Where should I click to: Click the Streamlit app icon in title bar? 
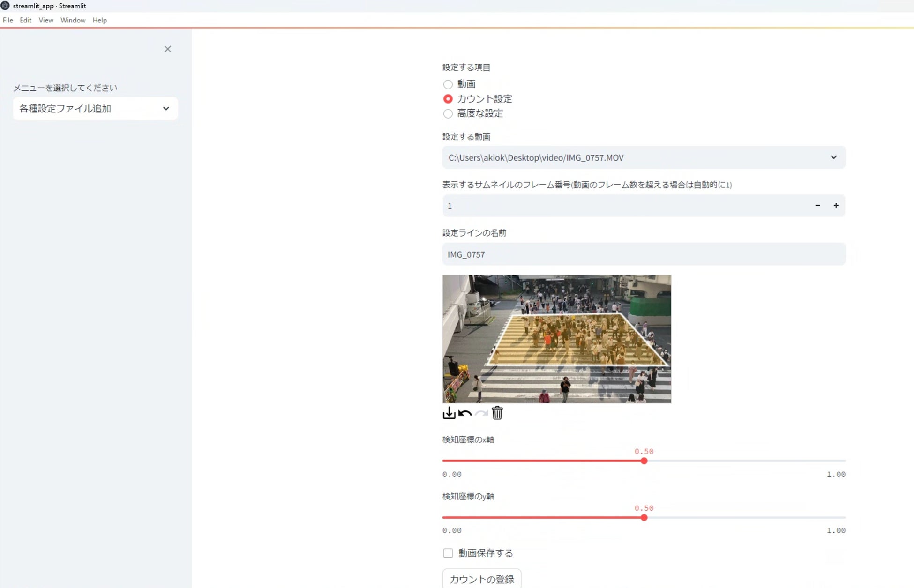tap(5, 6)
